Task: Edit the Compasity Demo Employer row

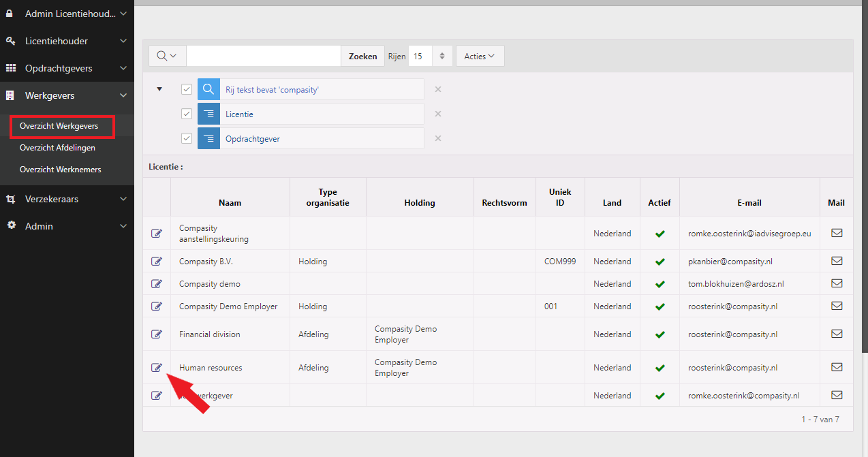Action: pyautogui.click(x=157, y=306)
